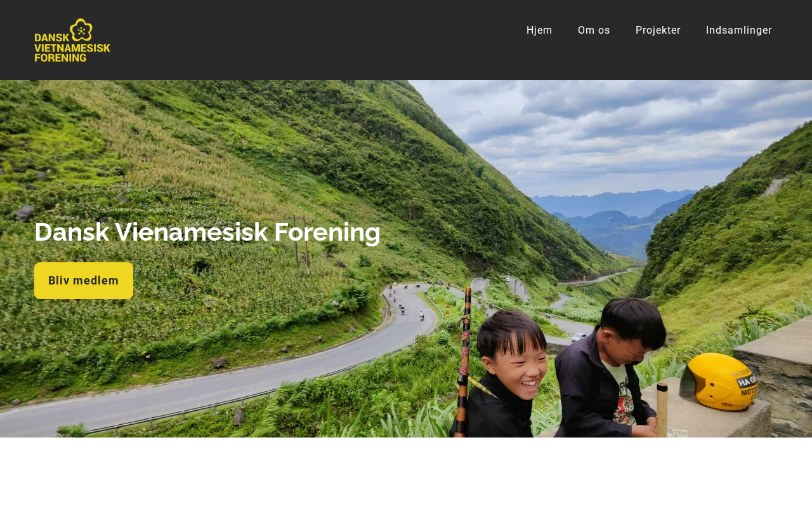812x508 pixels.
Task: Click the empty dark header bar area
Action: 317,39
